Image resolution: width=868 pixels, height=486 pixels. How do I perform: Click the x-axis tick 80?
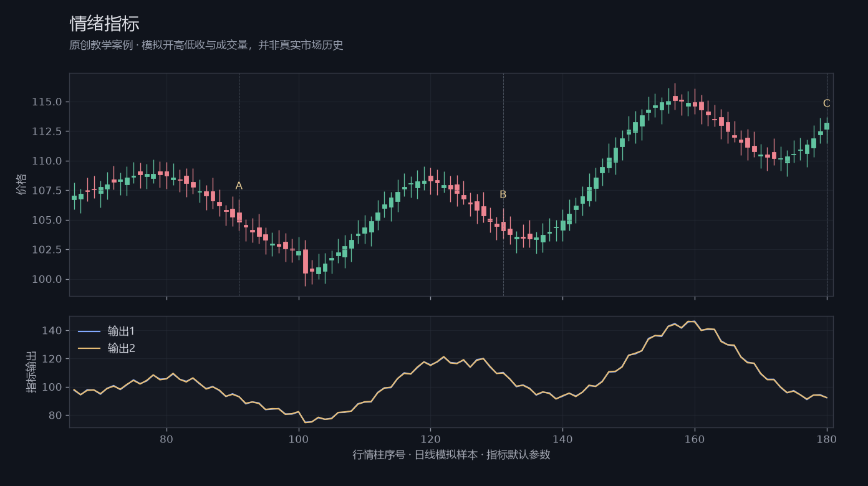tap(166, 439)
